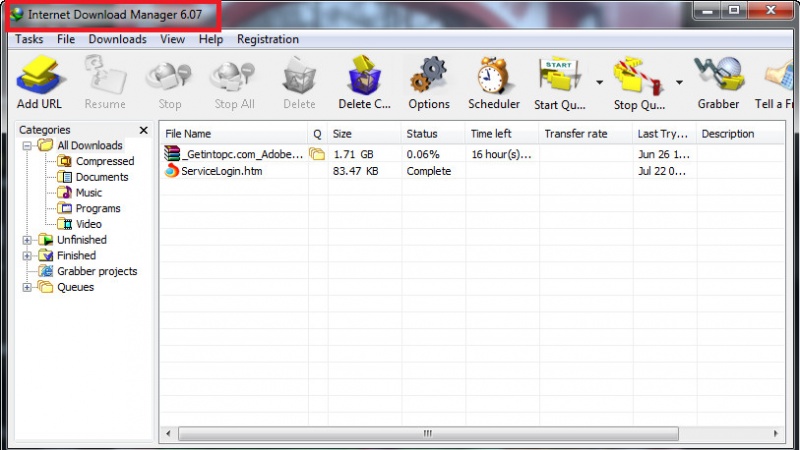Open the Downloads menu
The height and width of the screenshot is (450, 800).
pyautogui.click(x=117, y=39)
